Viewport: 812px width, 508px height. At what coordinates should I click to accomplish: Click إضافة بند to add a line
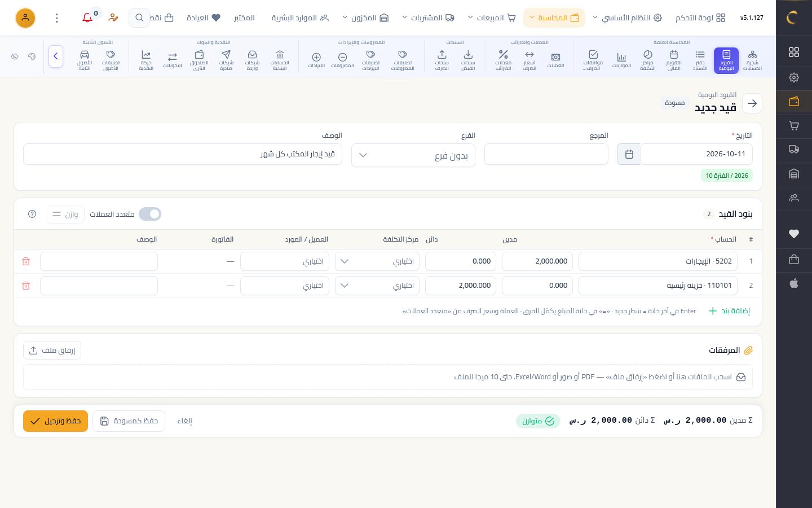(x=729, y=311)
